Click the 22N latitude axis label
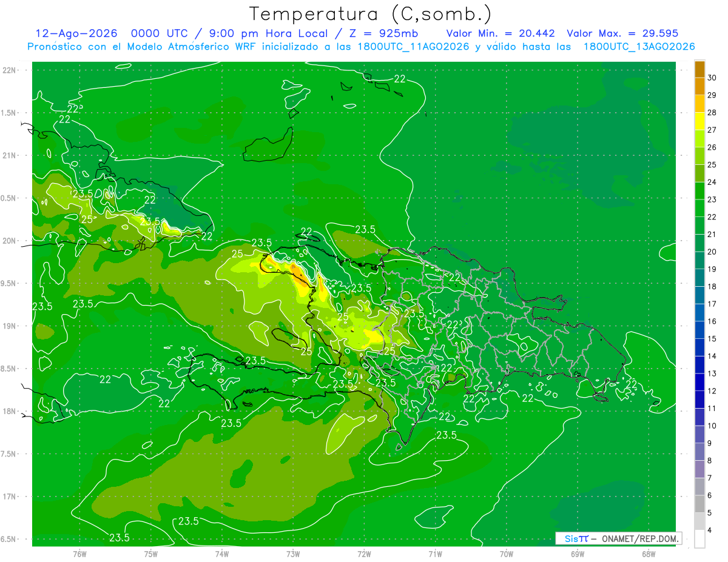Screen dimensions: 728x562 tap(9, 70)
